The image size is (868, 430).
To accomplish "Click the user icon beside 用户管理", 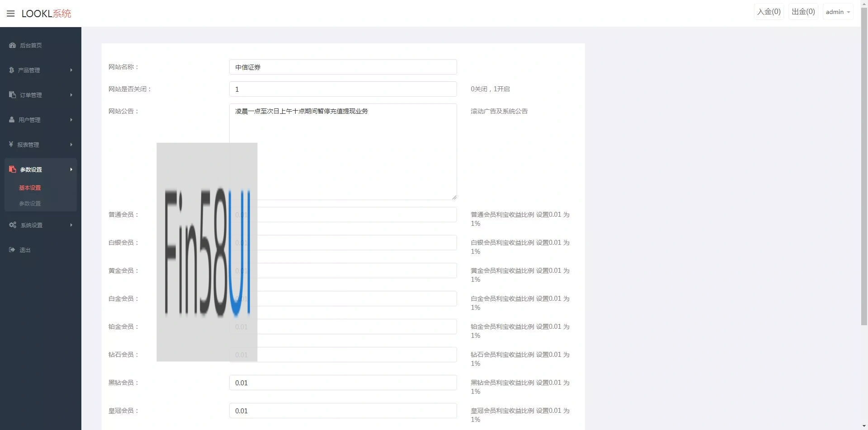I will (x=12, y=120).
